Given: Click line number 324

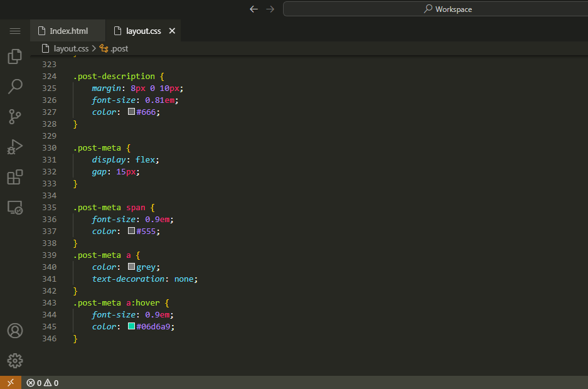Looking at the screenshot, I should coord(49,76).
